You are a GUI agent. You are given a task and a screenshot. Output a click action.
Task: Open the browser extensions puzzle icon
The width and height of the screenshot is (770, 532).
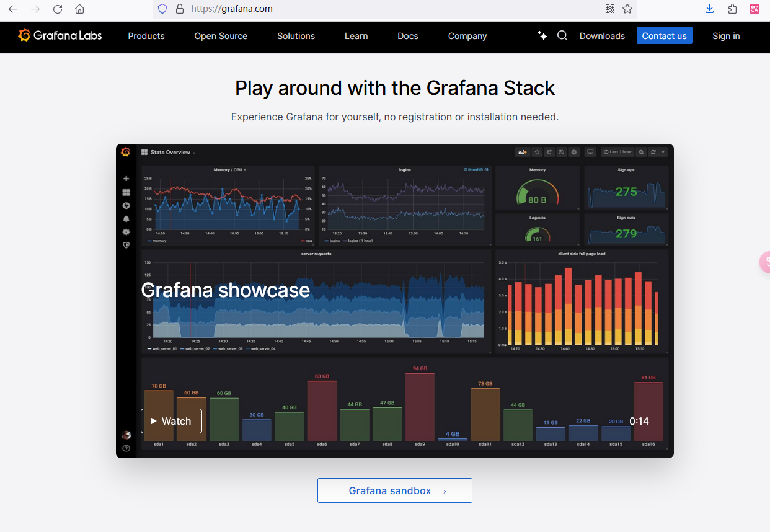[x=732, y=9]
